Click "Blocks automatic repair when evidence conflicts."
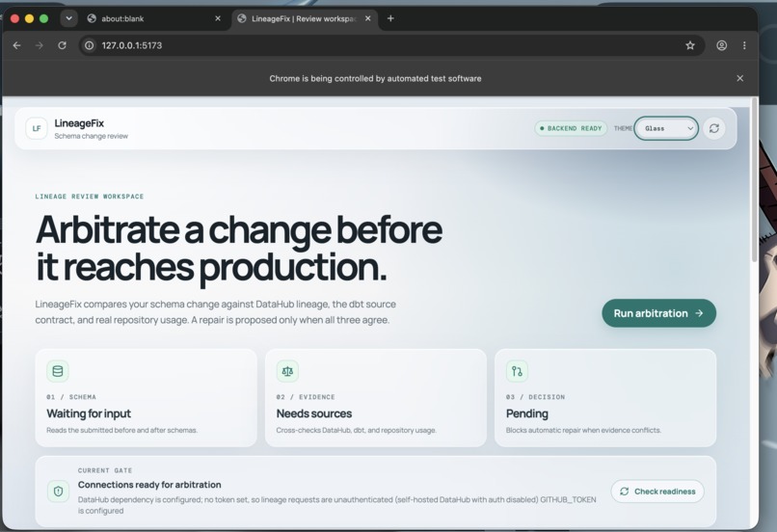Screen dimensions: 777x532 coord(583,430)
